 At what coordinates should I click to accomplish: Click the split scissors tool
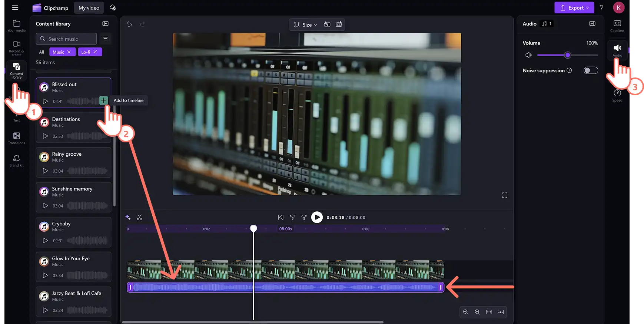click(x=140, y=217)
